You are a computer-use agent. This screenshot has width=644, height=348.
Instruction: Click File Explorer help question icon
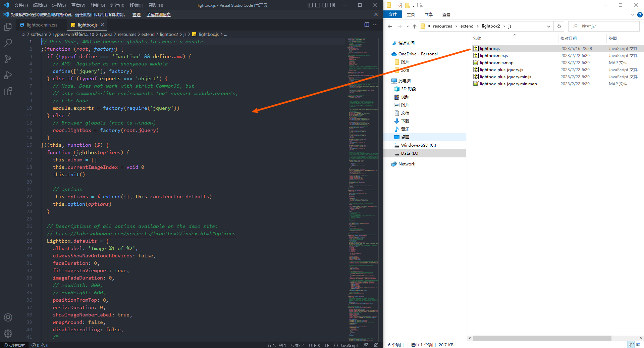coord(640,14)
